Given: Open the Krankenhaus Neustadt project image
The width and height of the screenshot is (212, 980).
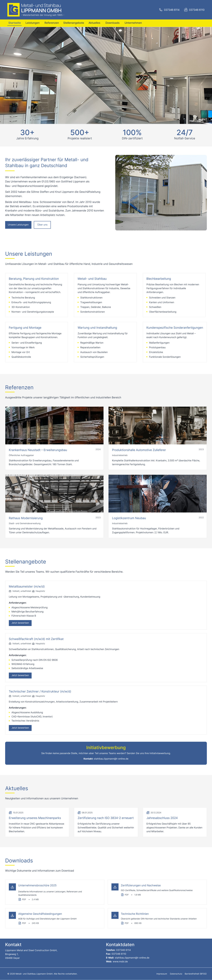Looking at the screenshot, I should pos(54,425).
